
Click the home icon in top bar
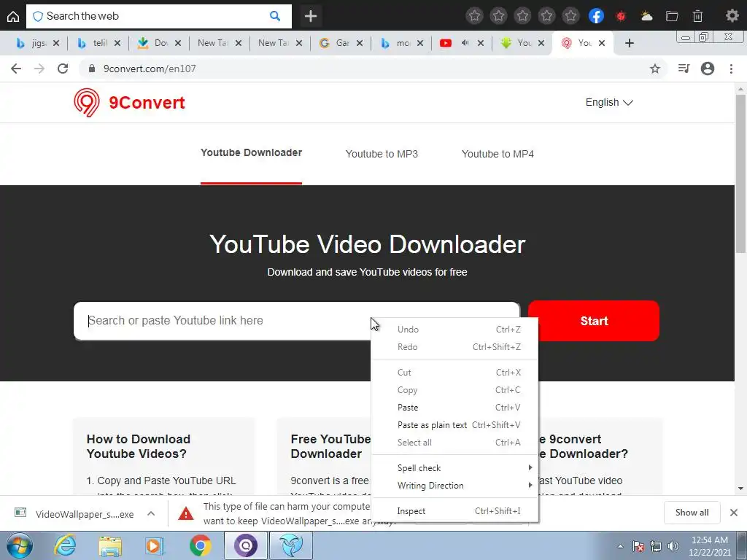13,16
